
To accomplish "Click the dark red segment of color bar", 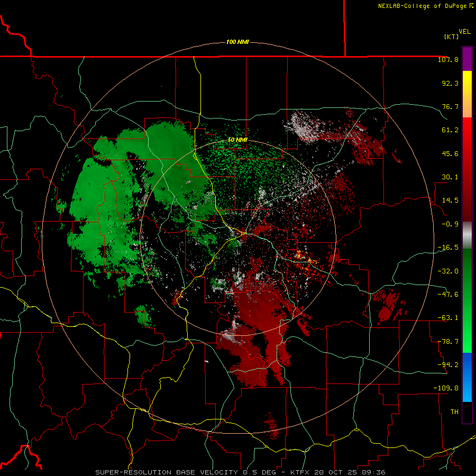I will (x=467, y=169).
